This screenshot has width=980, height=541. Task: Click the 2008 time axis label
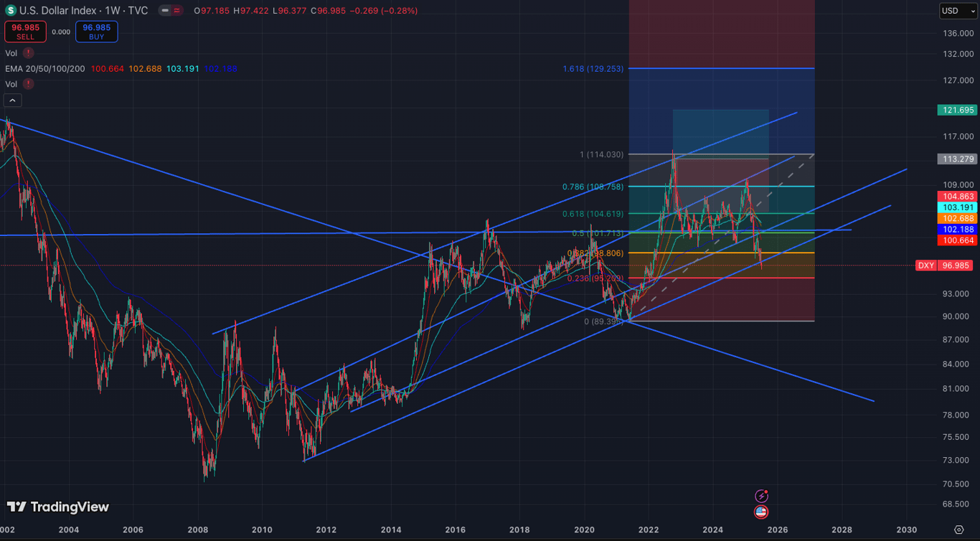point(198,530)
